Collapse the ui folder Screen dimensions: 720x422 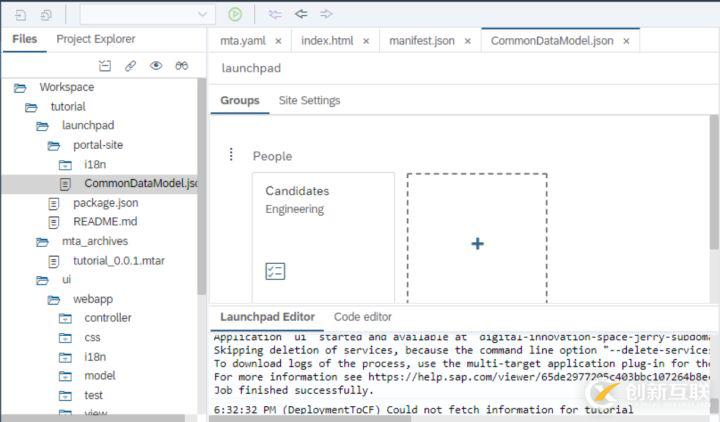[42, 280]
